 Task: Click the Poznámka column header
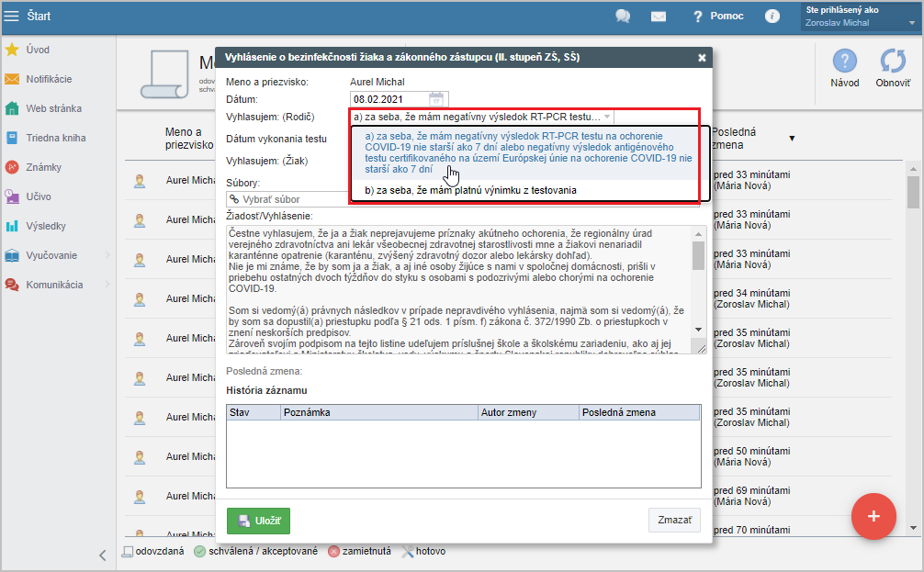coord(379,412)
